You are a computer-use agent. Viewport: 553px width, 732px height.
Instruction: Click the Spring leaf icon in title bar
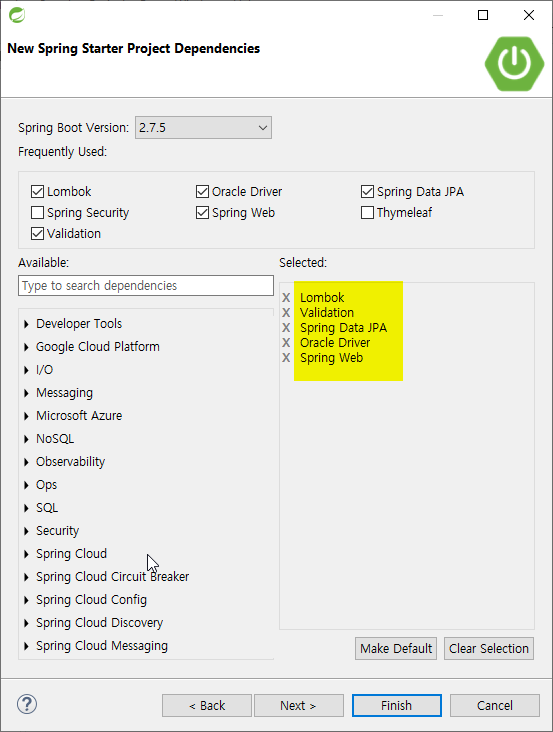(x=17, y=15)
